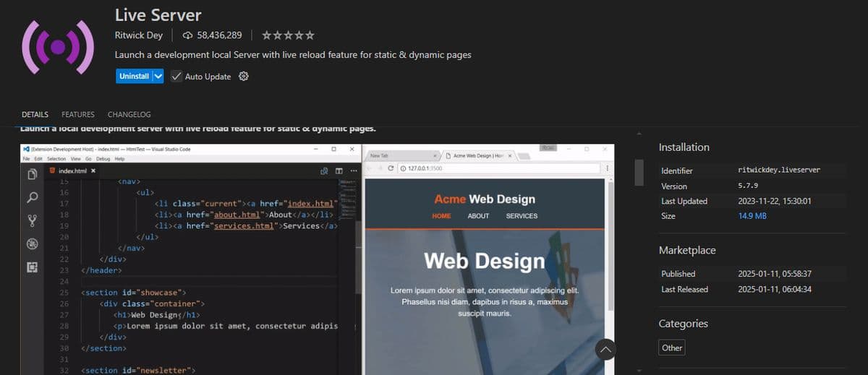The height and width of the screenshot is (375, 868).
Task: Click the cloud download count 58,436,289
Action: click(x=212, y=35)
